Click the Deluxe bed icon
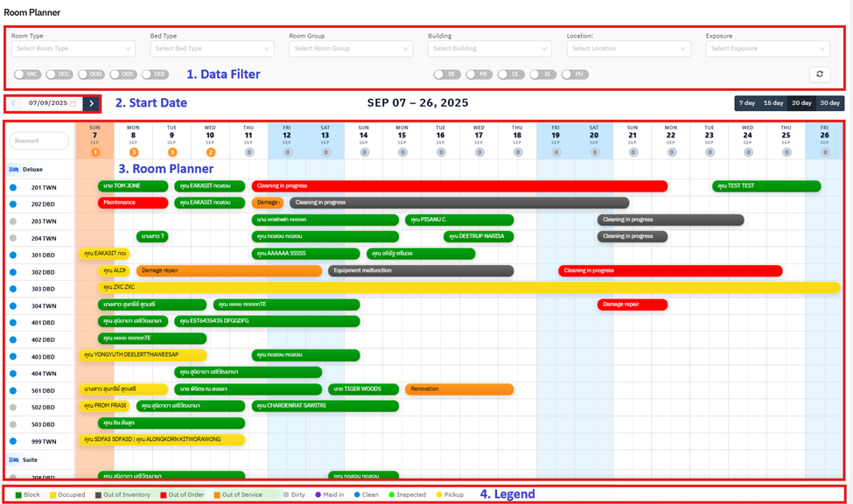Viewport: 853px width, 504px height. coord(14,170)
